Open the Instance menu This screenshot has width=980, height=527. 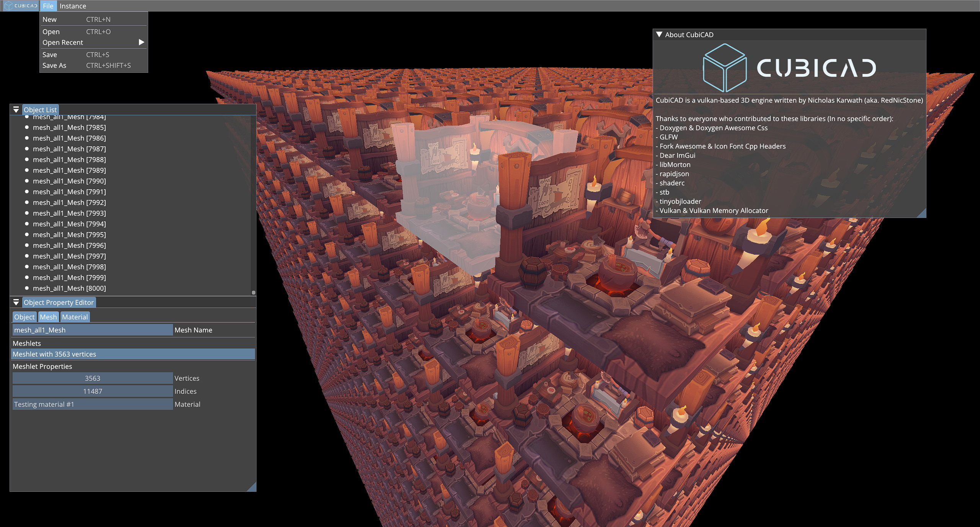(x=73, y=6)
